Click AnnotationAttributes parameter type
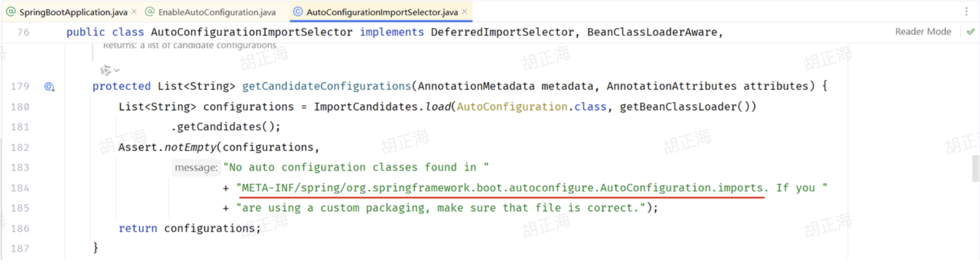980x278 pixels. pyautogui.click(x=672, y=86)
